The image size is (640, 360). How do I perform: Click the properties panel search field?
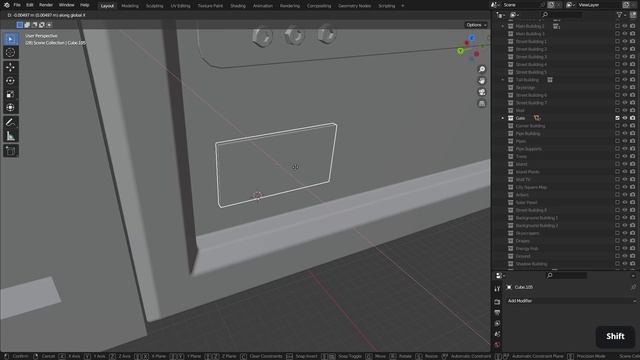pos(567,276)
